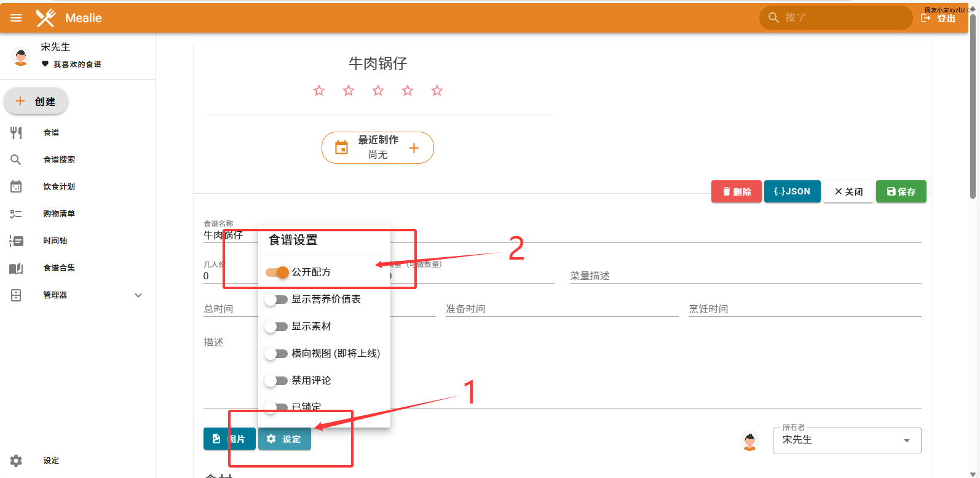Click the 设定 settings menu button
The width and height of the screenshot is (980, 478).
pyautogui.click(x=284, y=439)
